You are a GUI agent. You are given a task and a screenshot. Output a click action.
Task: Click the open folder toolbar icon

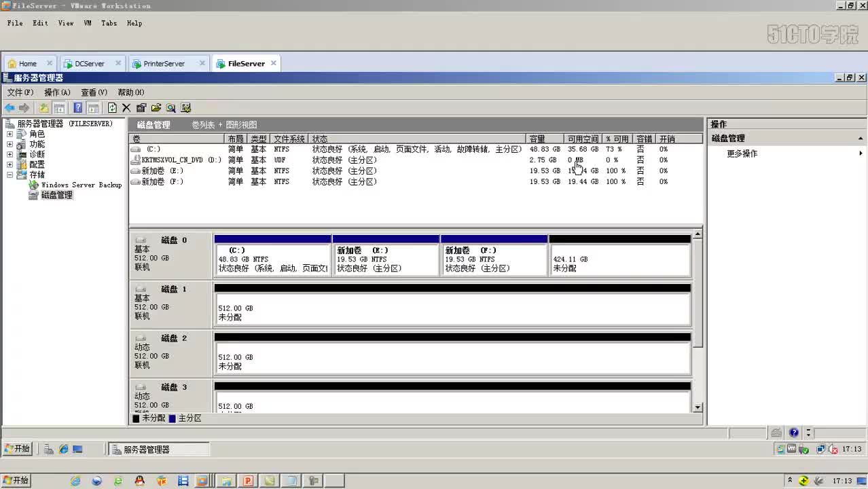coord(156,108)
